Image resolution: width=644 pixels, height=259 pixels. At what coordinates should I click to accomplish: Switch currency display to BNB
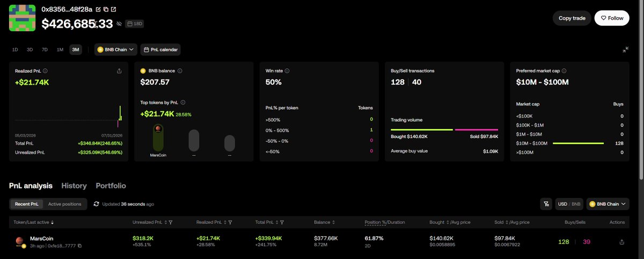tap(576, 204)
